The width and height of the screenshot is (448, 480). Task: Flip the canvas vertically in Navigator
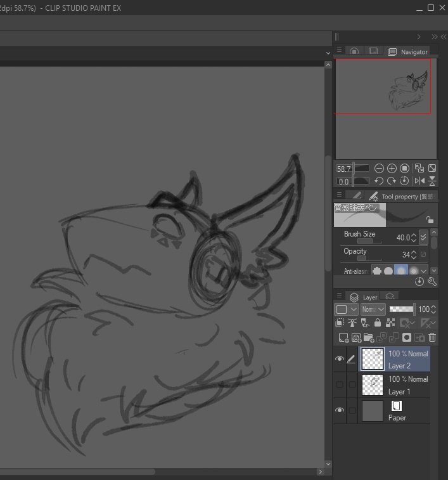coord(432,181)
